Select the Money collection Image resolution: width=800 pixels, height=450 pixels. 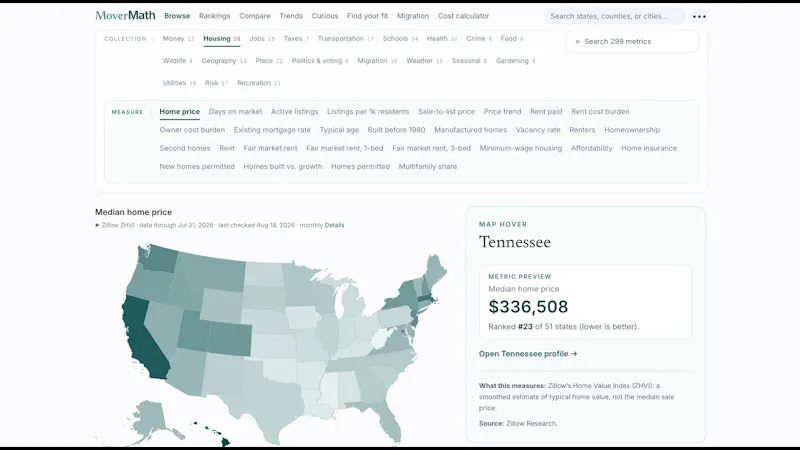click(178, 39)
